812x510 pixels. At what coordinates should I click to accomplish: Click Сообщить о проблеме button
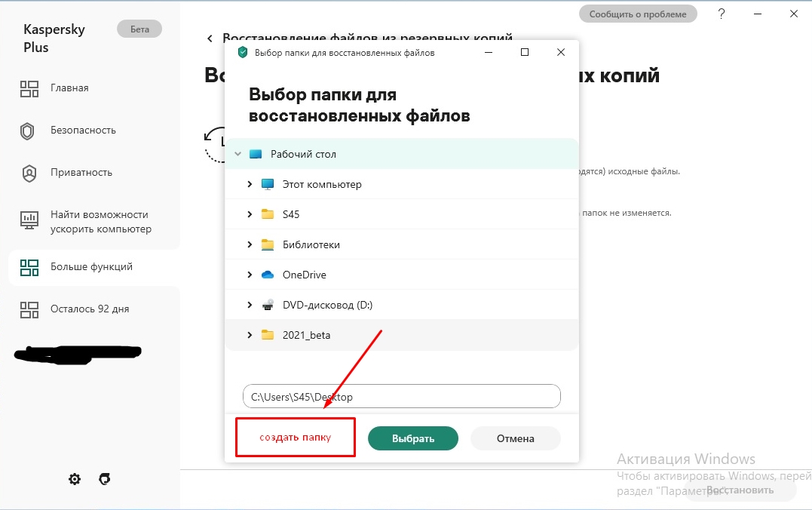coord(638,14)
